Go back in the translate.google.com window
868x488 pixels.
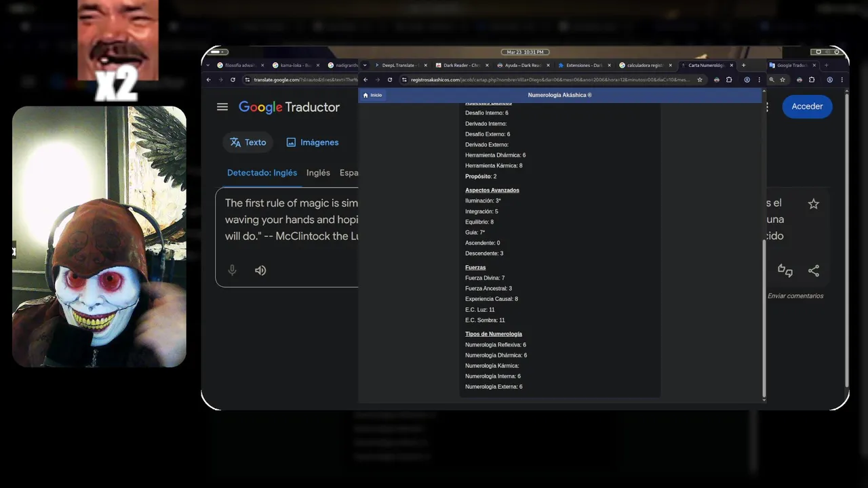click(x=208, y=79)
